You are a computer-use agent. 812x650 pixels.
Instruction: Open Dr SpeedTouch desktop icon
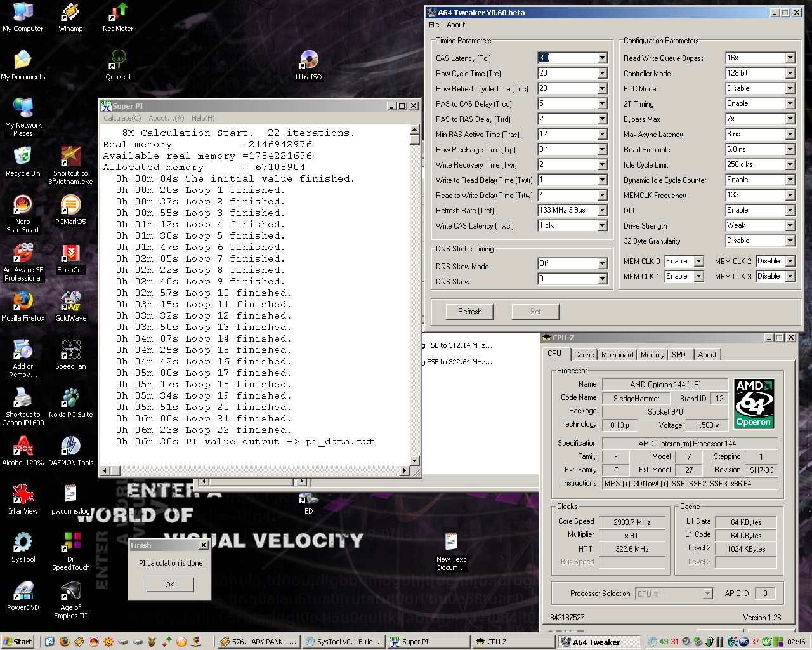(70, 552)
